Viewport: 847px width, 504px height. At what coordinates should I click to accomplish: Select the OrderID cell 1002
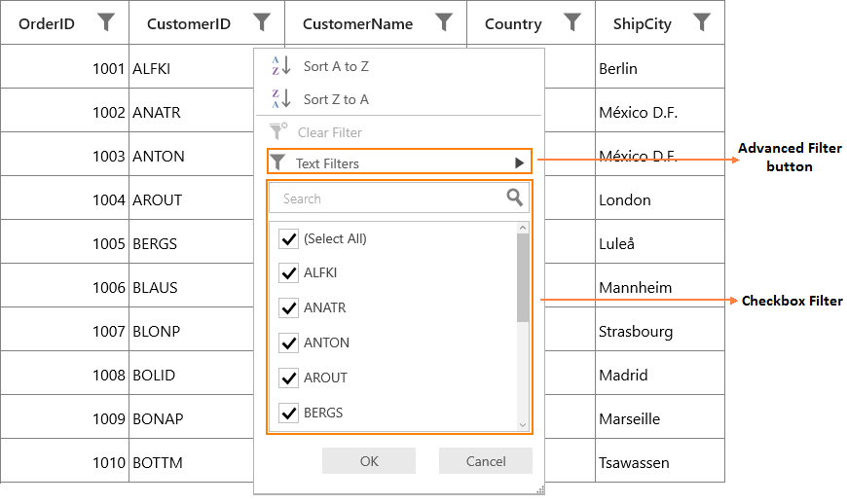(65, 110)
